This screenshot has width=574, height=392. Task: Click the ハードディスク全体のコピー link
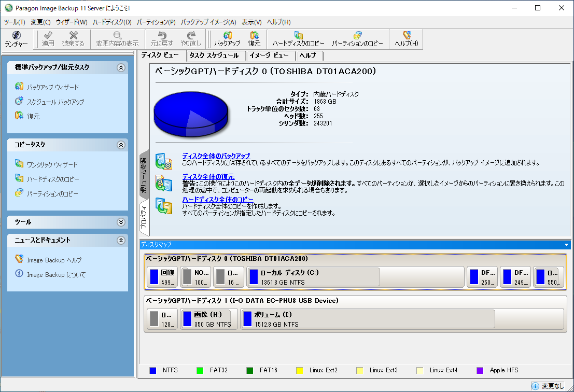(218, 200)
